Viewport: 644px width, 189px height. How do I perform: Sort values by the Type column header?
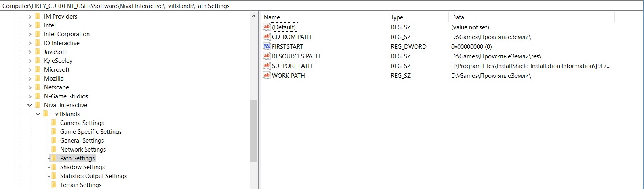pyautogui.click(x=397, y=17)
